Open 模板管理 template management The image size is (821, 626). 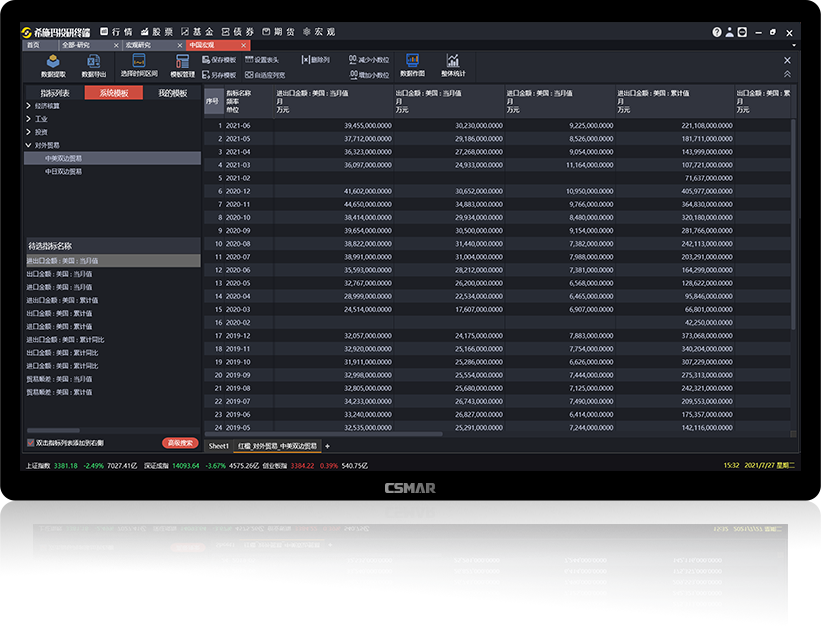pos(182,62)
